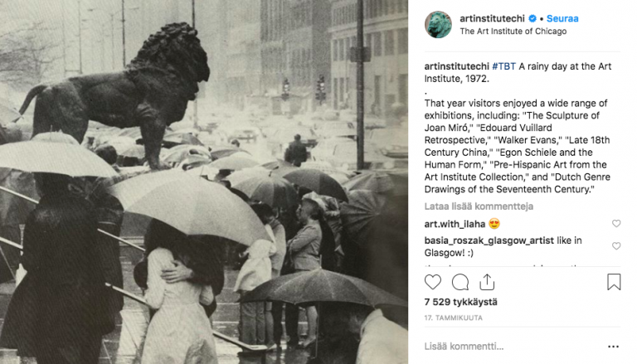Share post via upload arrow icon

[487, 282]
